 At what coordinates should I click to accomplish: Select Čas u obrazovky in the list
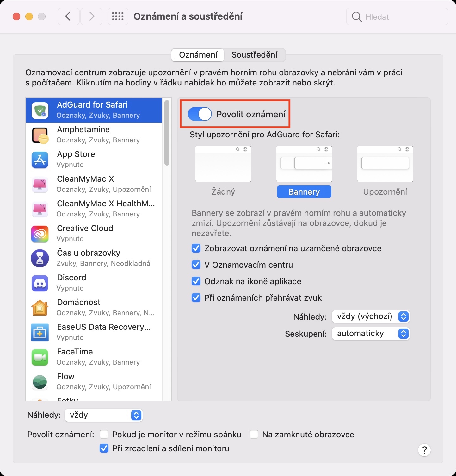click(x=94, y=259)
